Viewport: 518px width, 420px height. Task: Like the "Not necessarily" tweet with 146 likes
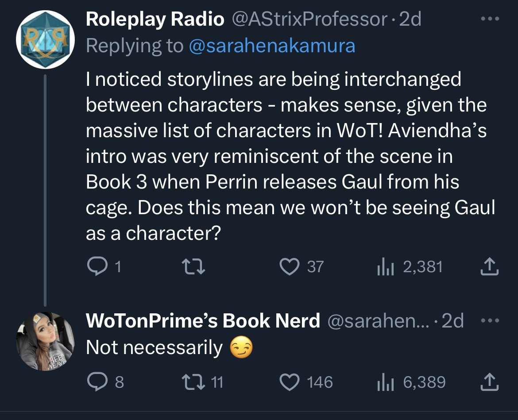(x=290, y=382)
